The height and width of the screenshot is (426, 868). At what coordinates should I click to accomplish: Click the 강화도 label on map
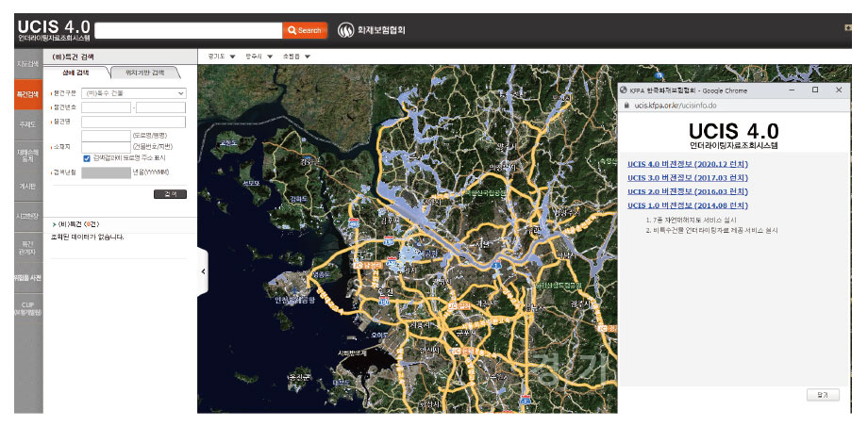(301, 199)
